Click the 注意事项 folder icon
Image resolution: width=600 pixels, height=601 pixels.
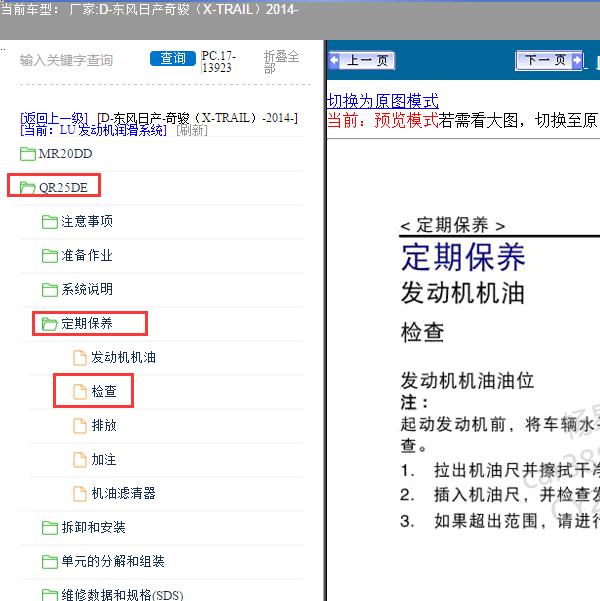coord(50,222)
